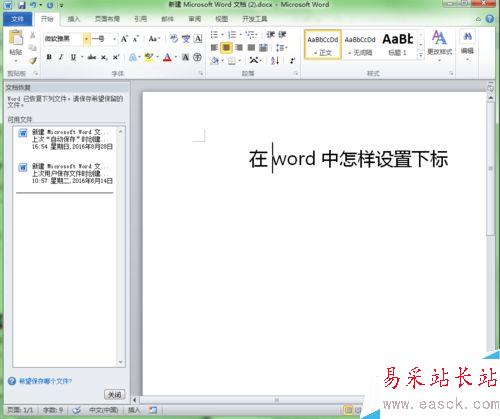The image size is (500, 419).
Task: Open Editing (编辑) group dropdown
Action: (467, 46)
